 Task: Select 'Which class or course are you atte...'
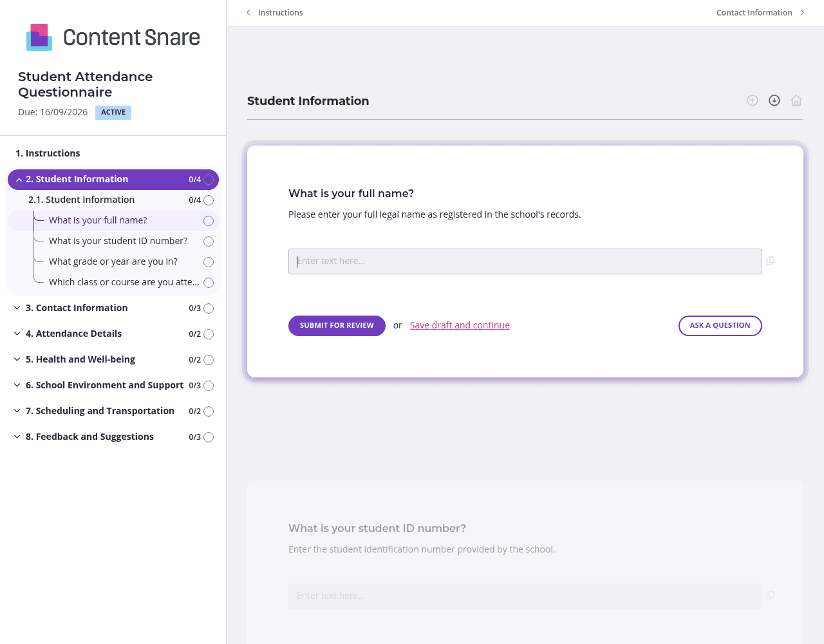click(x=124, y=282)
